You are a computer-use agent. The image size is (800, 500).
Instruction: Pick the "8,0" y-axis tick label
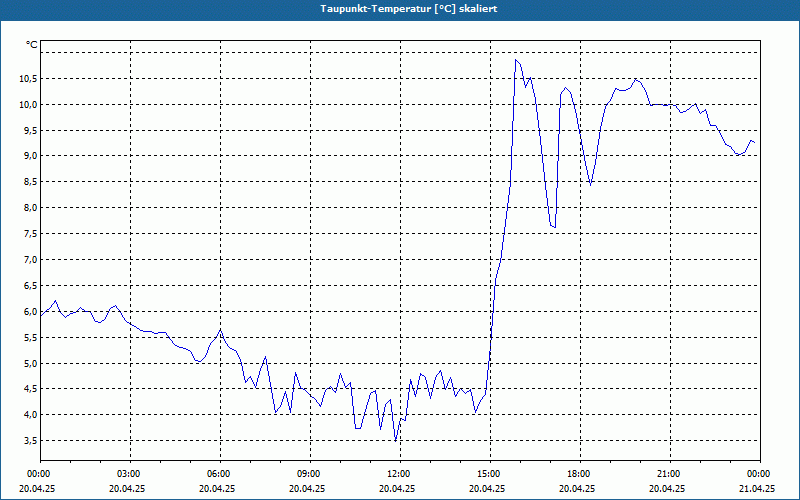pyautogui.click(x=30, y=208)
